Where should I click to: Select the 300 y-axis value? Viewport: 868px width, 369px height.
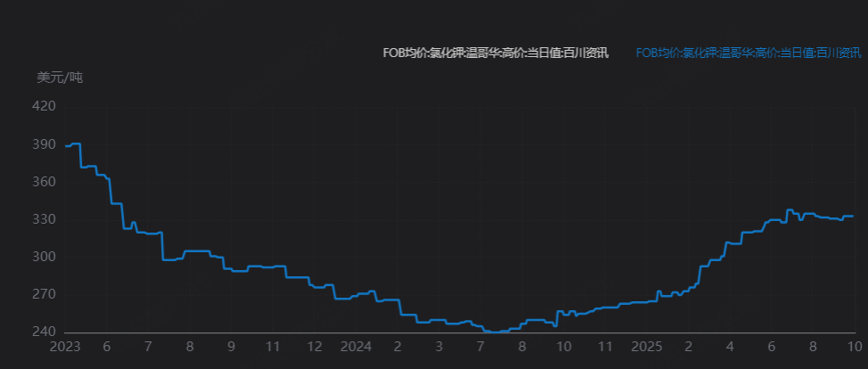[x=45, y=257]
